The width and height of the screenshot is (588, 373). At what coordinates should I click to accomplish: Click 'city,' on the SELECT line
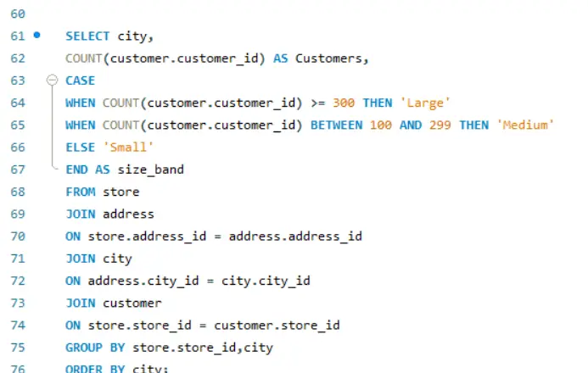[x=136, y=36]
